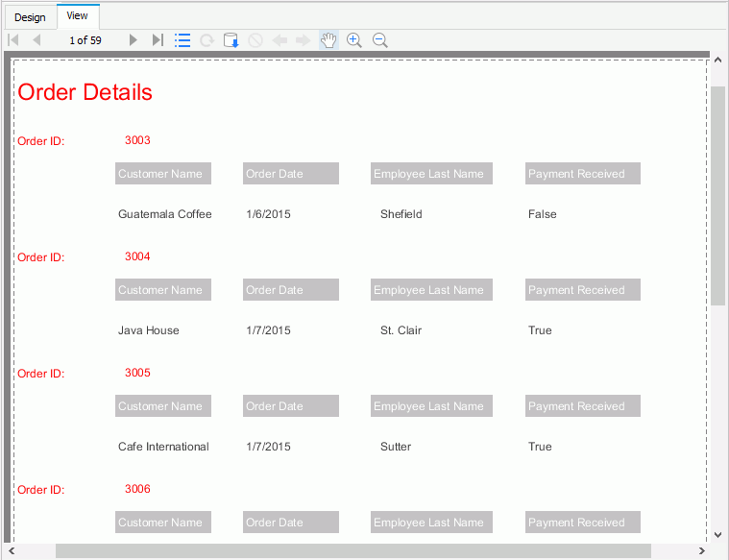Switch to the Design tab
The height and width of the screenshot is (560, 729).
tap(30, 17)
